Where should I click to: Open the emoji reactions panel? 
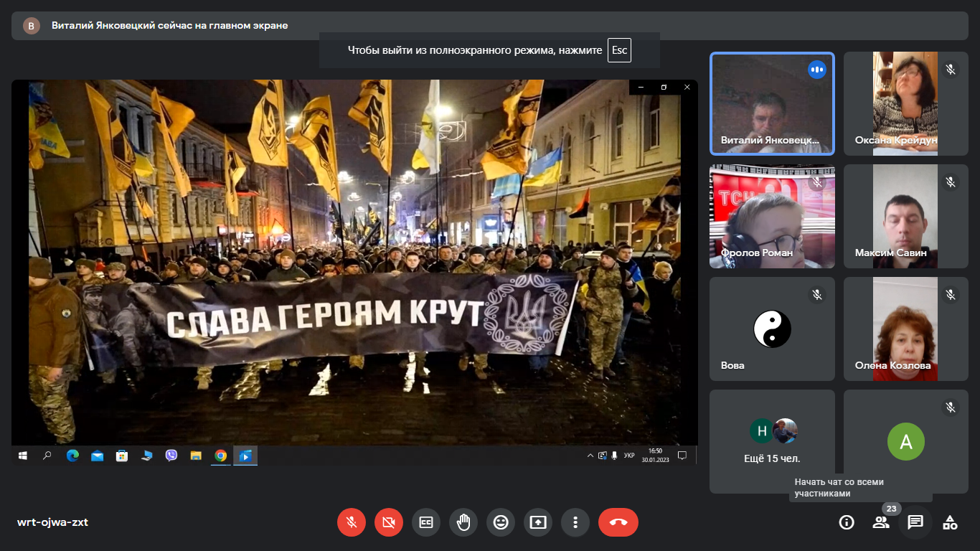501,522
